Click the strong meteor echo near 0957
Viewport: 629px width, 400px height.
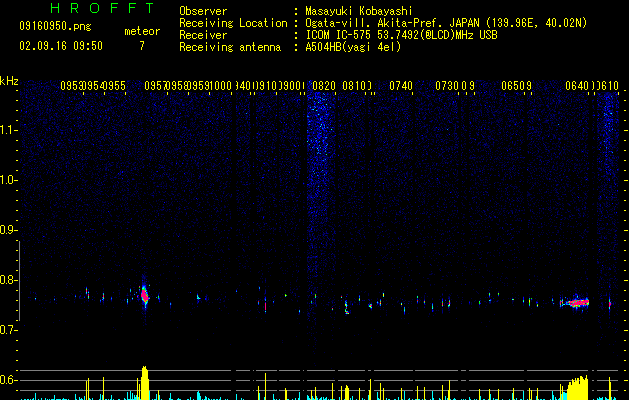click(x=145, y=296)
